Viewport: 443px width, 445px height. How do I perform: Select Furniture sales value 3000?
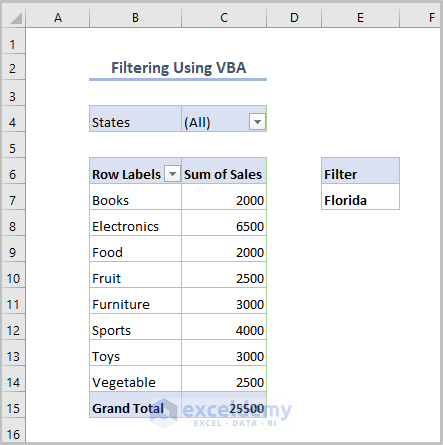click(224, 301)
